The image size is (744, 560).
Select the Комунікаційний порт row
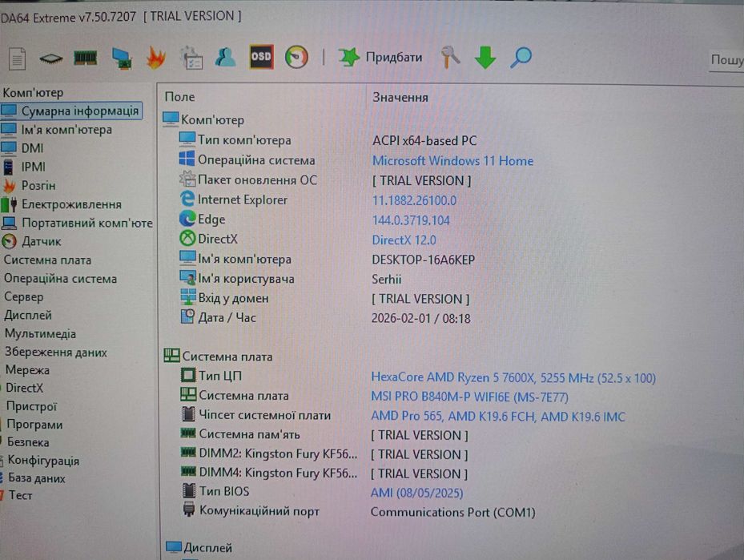pyautogui.click(x=358, y=512)
